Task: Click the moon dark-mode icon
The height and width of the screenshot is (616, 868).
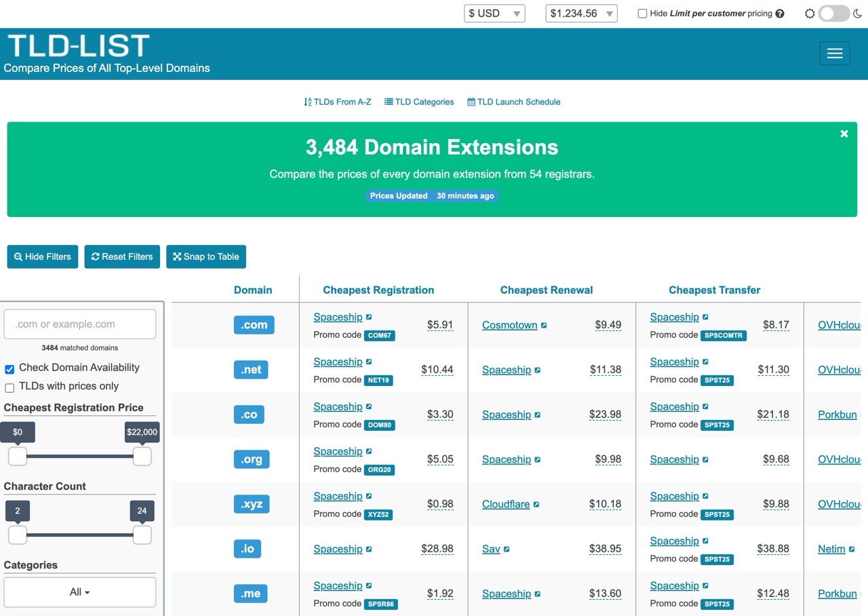Action: tap(858, 14)
